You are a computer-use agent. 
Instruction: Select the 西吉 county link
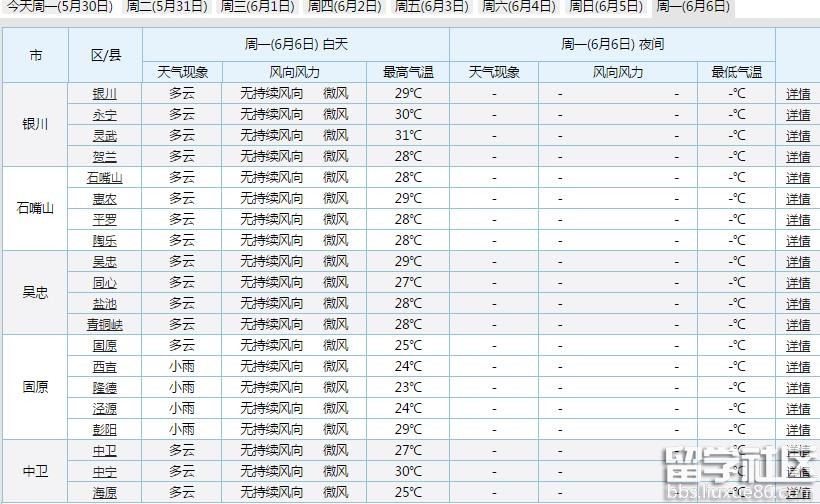(105, 367)
